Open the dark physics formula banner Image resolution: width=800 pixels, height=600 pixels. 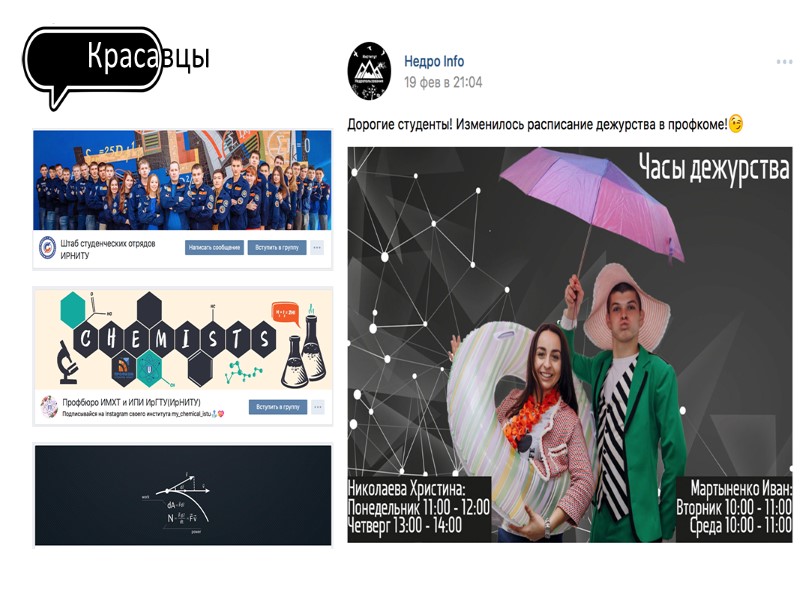(183, 495)
